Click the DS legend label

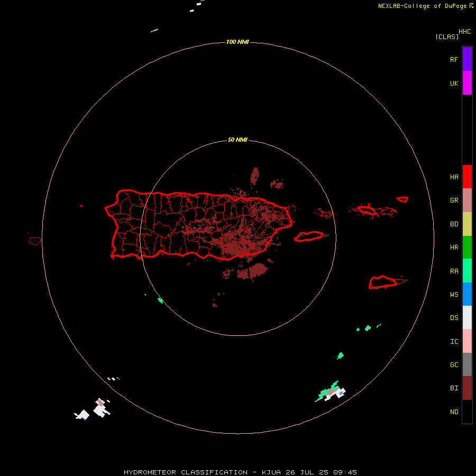[x=454, y=318]
